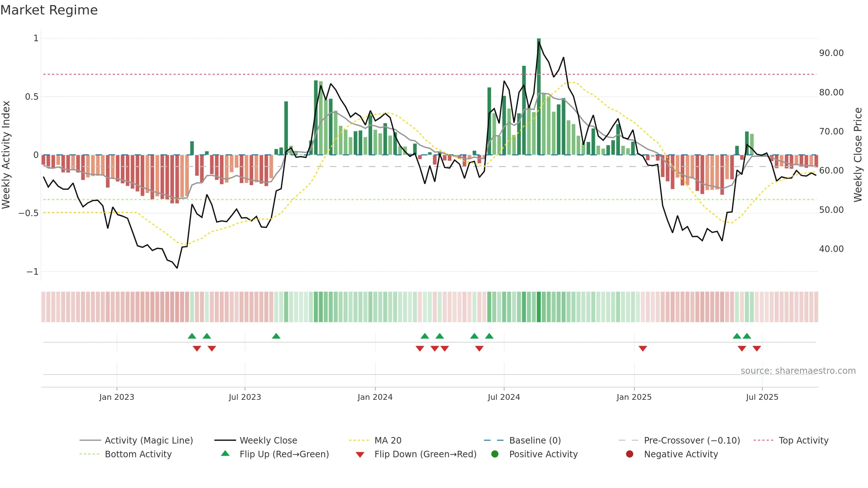Toggle Bottom Activity legend entry
The height and width of the screenshot is (488, 868).
click(x=125, y=454)
